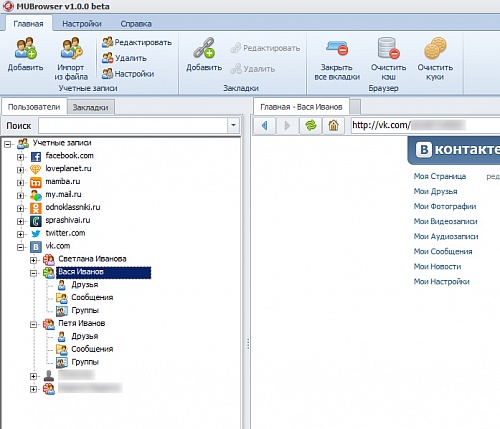Image resolution: width=500 pixels, height=429 pixels.
Task: Open the Справка ribbon tab
Action: tap(136, 24)
